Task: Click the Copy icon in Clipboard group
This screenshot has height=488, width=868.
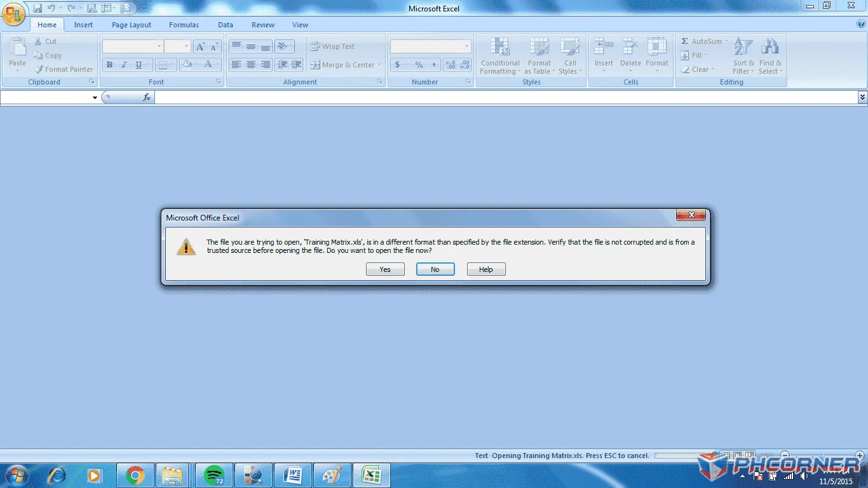Action: click(39, 55)
